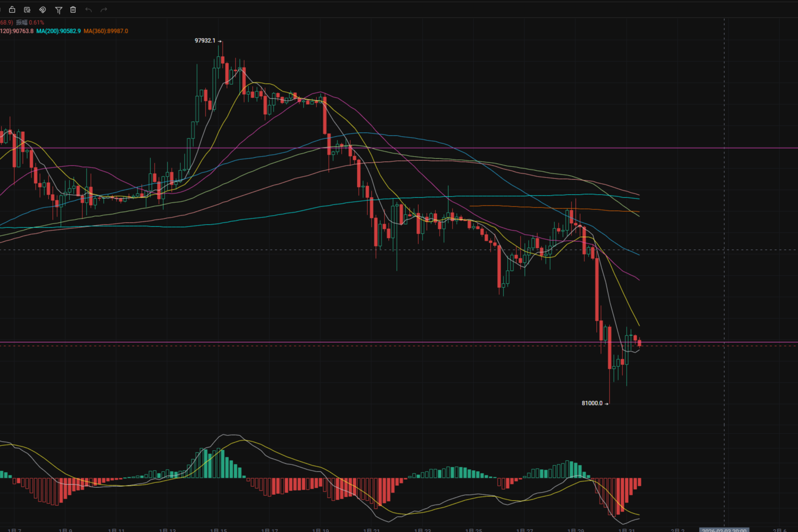The height and width of the screenshot is (532, 798).
Task: Expand the high price label 97932.1
Action: tap(205, 41)
